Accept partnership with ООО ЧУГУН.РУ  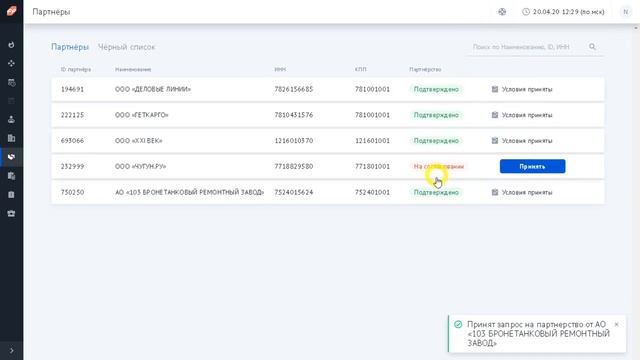click(x=532, y=166)
